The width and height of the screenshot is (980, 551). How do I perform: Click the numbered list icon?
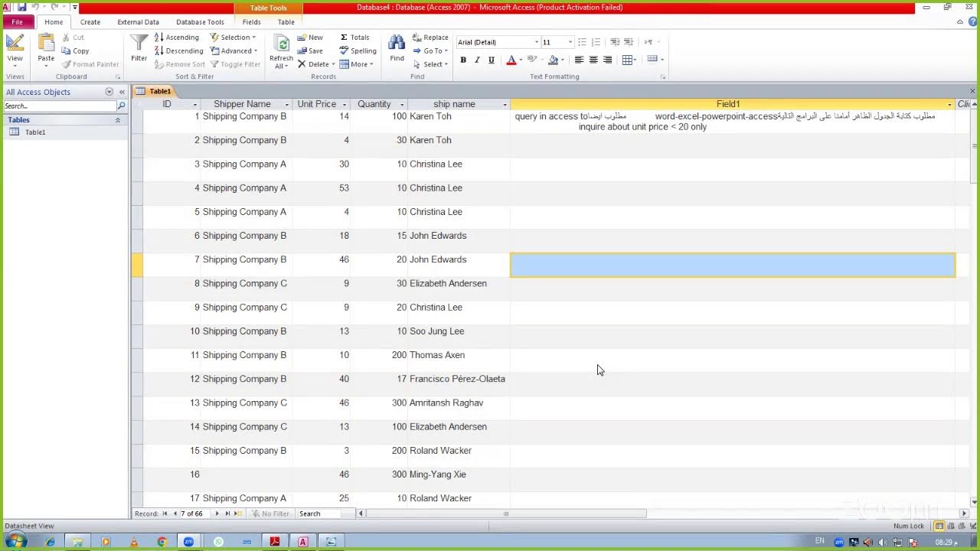[596, 42]
